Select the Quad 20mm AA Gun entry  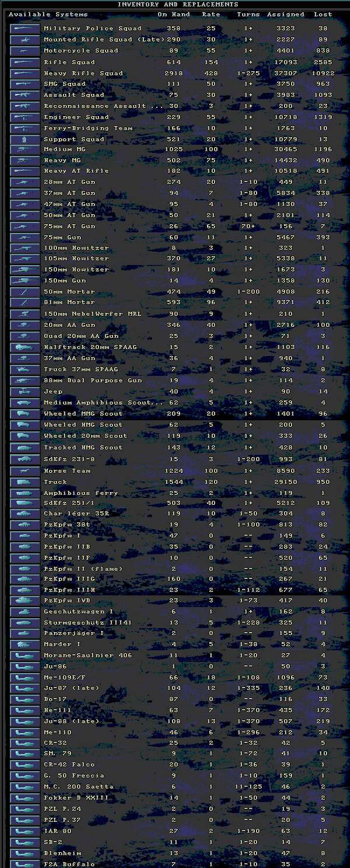(81, 336)
